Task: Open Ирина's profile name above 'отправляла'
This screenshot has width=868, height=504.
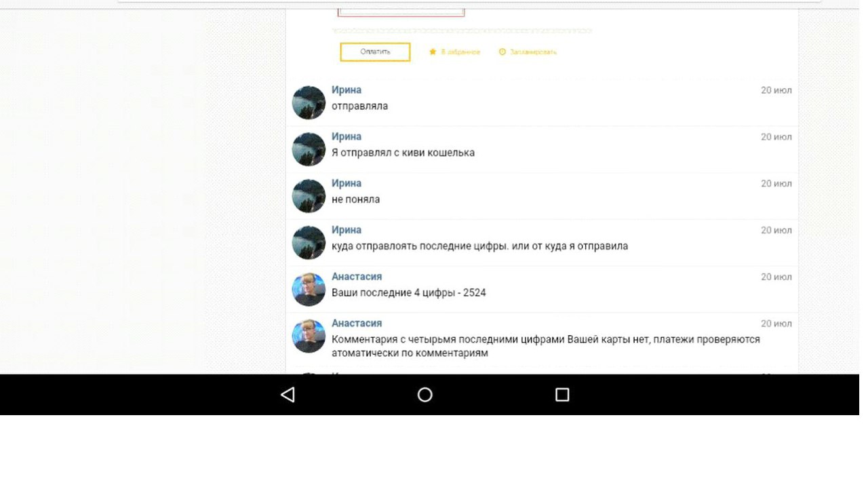Action: pyautogui.click(x=346, y=90)
